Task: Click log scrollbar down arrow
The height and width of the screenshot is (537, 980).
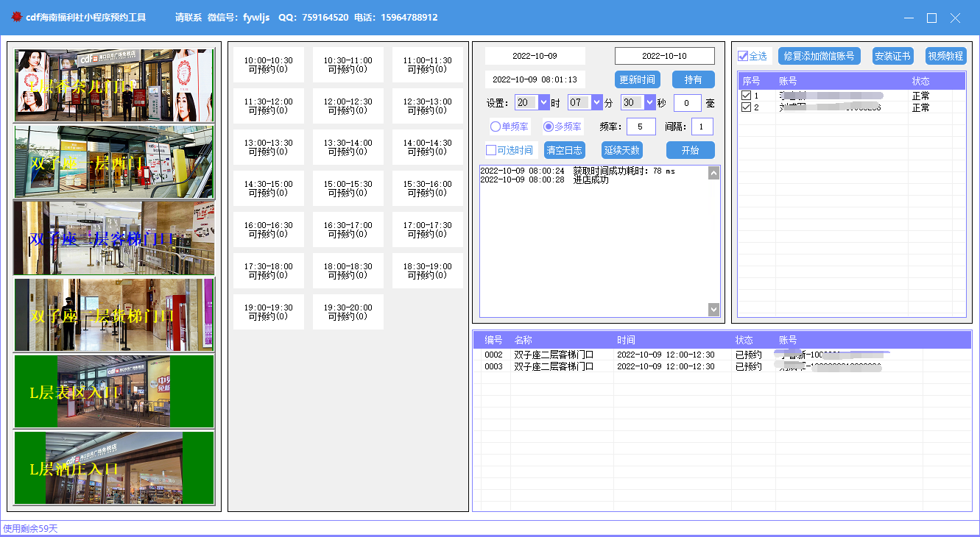Action: [713, 310]
